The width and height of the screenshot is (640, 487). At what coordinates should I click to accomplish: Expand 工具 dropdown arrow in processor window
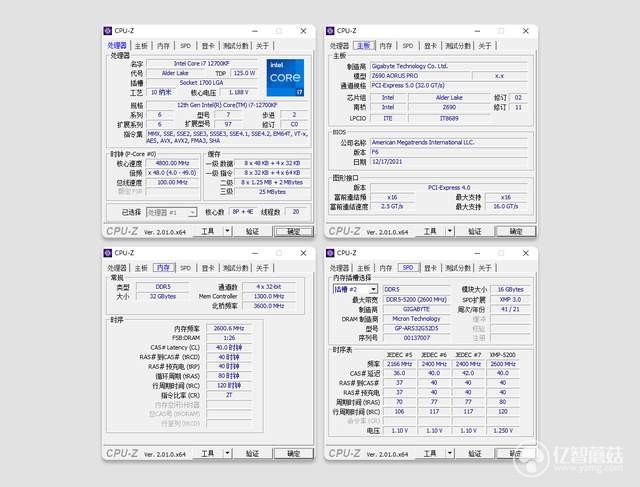227,231
